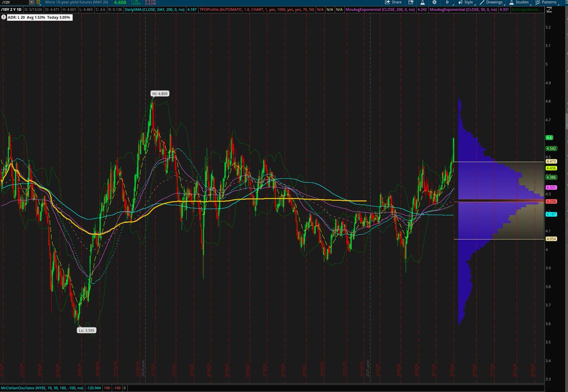Click the 4.473 value-area high price tag
This screenshot has height=392, width=568.
click(x=550, y=161)
